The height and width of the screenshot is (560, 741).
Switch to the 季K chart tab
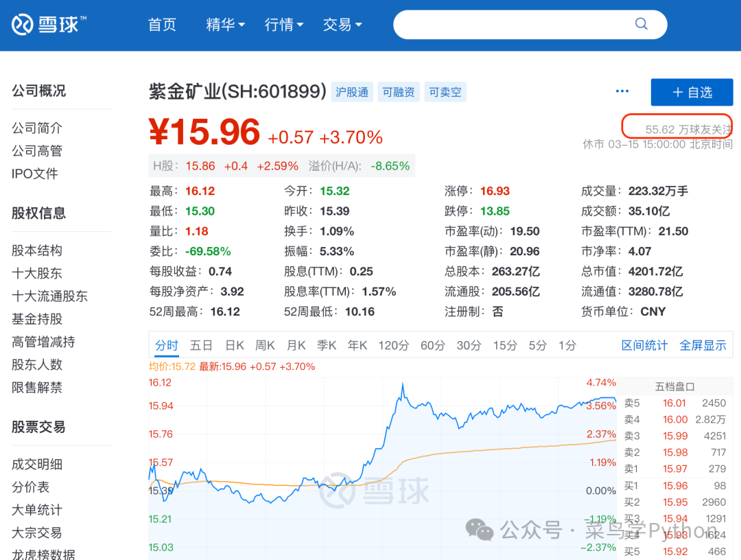point(327,345)
